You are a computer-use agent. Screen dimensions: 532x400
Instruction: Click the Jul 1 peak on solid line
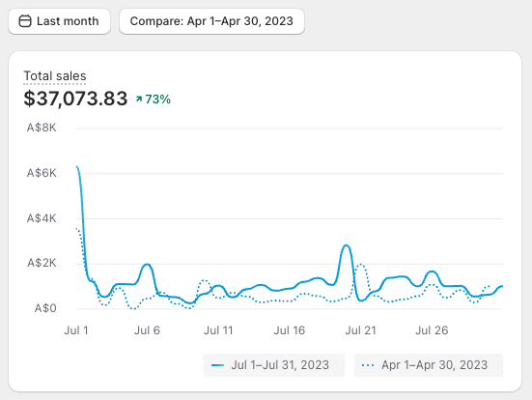click(77, 166)
